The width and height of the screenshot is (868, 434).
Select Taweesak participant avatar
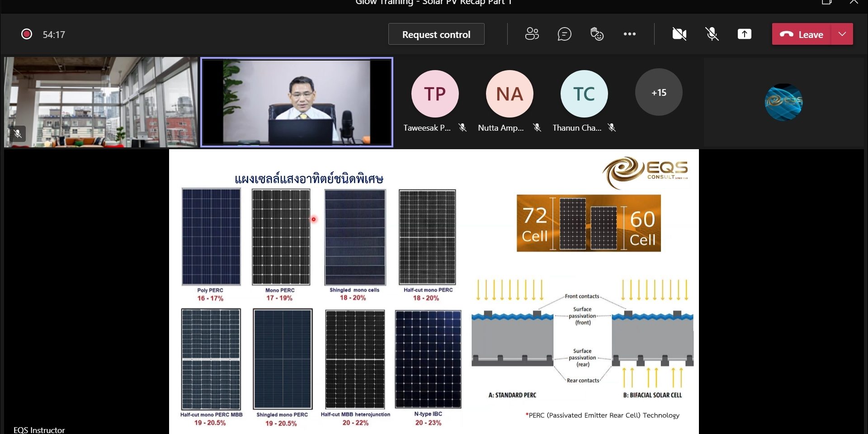(434, 94)
